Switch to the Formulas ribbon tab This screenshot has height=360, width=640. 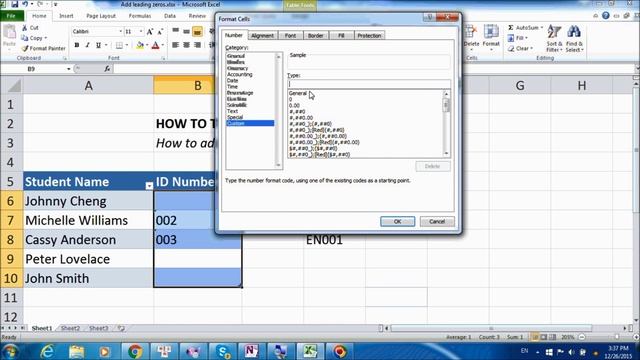point(140,16)
